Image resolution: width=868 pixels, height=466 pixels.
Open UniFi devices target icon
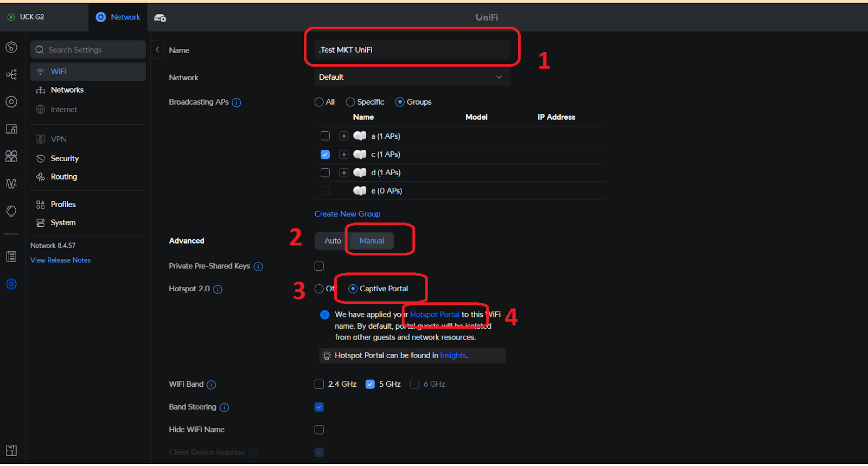11,102
